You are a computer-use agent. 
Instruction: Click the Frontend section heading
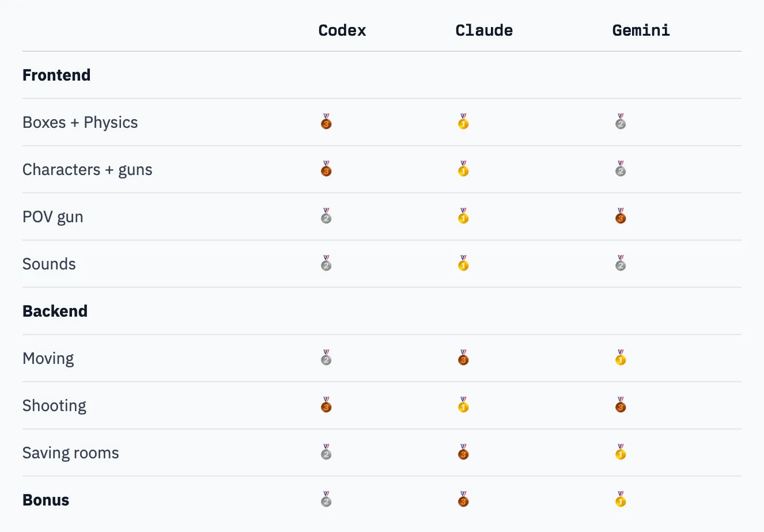[x=56, y=75]
